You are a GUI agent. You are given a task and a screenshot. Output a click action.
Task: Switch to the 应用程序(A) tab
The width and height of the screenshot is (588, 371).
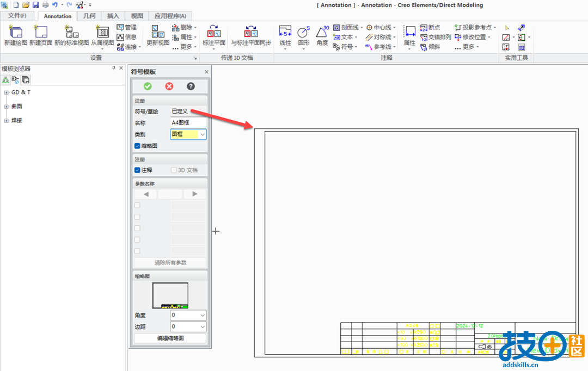pyautogui.click(x=170, y=16)
